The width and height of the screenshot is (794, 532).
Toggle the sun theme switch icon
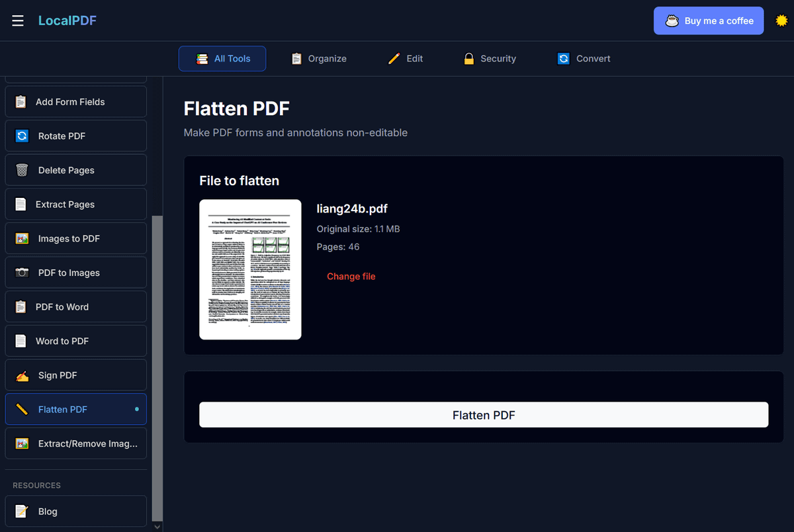tap(781, 21)
